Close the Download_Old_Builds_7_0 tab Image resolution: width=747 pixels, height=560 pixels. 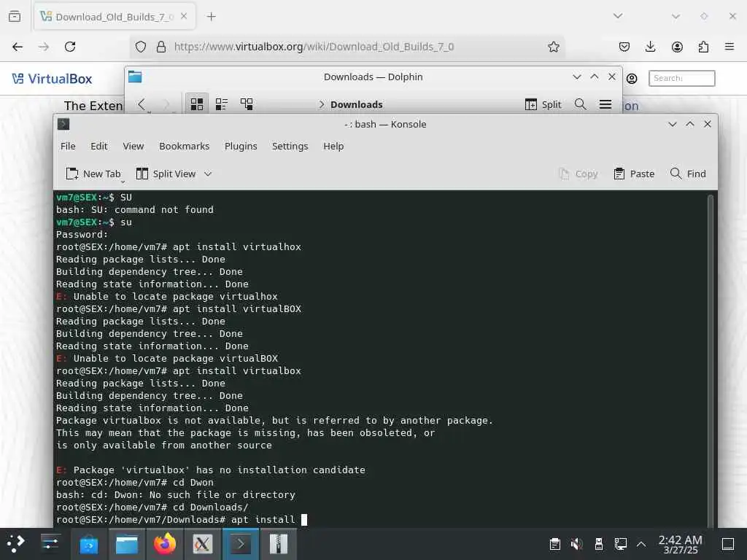point(184,17)
